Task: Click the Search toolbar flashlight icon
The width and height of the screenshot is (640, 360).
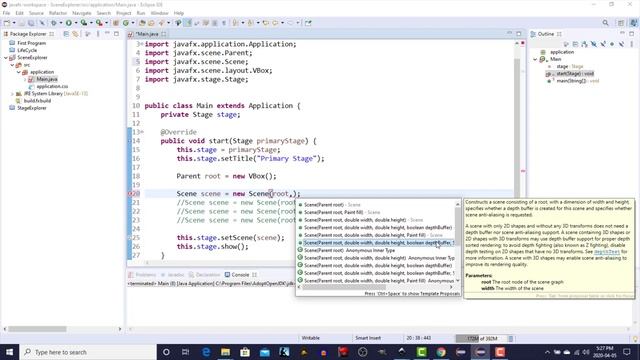Action: click(161, 23)
